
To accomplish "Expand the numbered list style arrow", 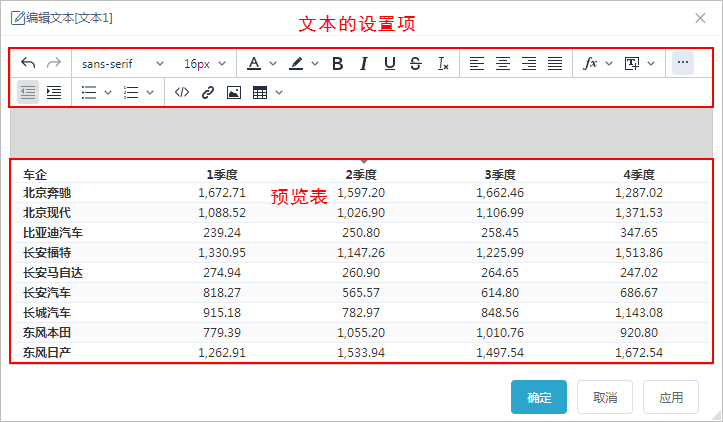I will [x=150, y=93].
